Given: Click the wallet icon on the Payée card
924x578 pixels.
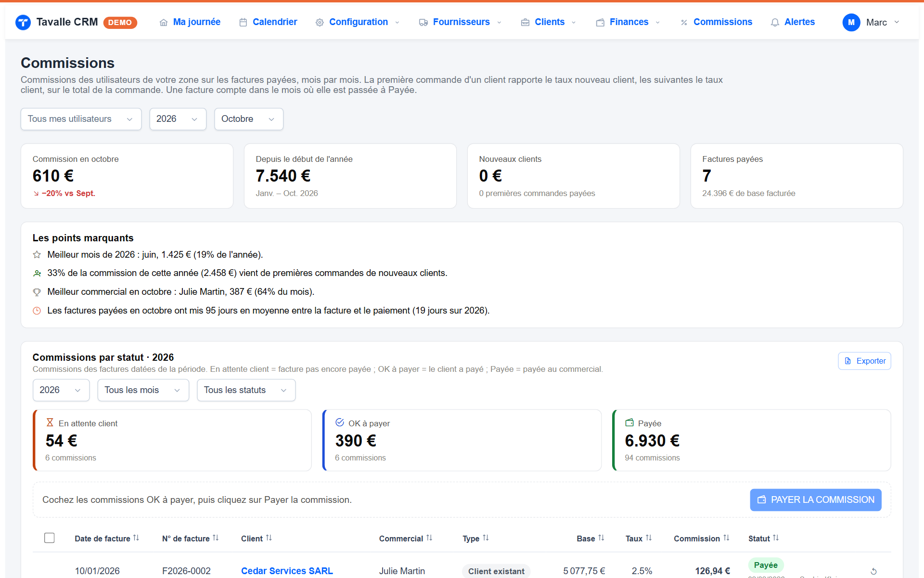Looking at the screenshot, I should point(629,422).
